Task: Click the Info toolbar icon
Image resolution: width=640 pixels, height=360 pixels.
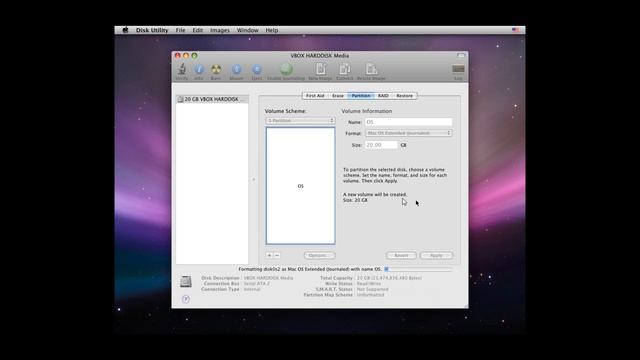Action: (x=199, y=69)
